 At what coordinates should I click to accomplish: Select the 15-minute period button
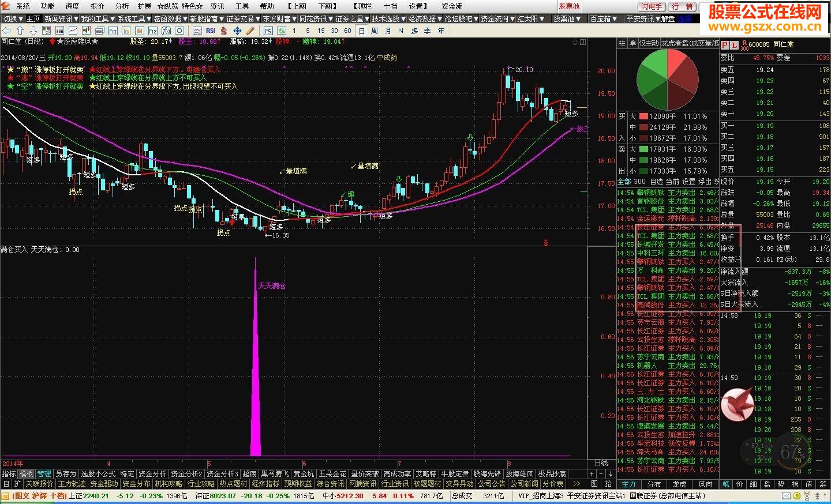tap(321, 31)
